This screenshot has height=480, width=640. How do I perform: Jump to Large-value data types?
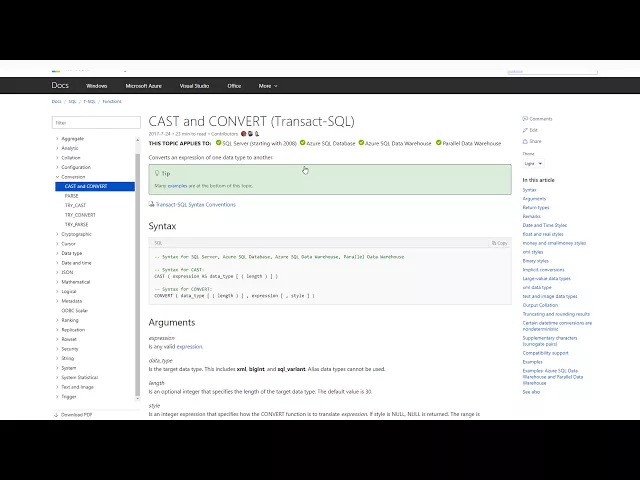coord(547,279)
